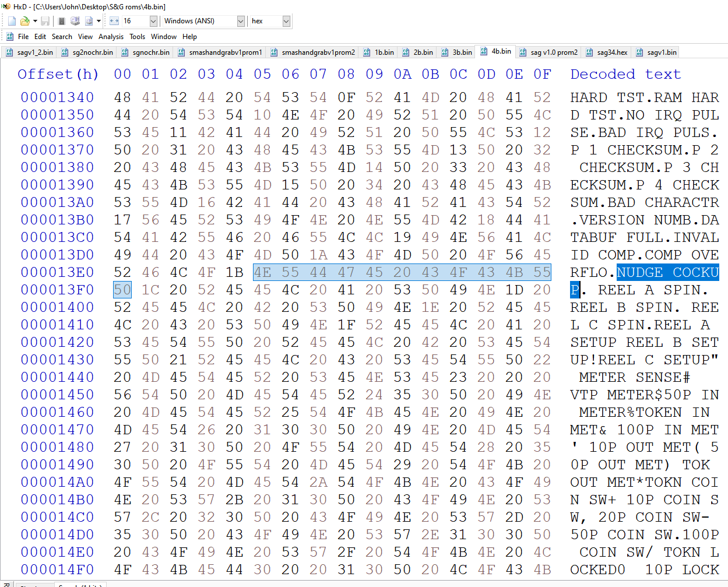Open the Help menu
The height and width of the screenshot is (587, 728).
189,36
